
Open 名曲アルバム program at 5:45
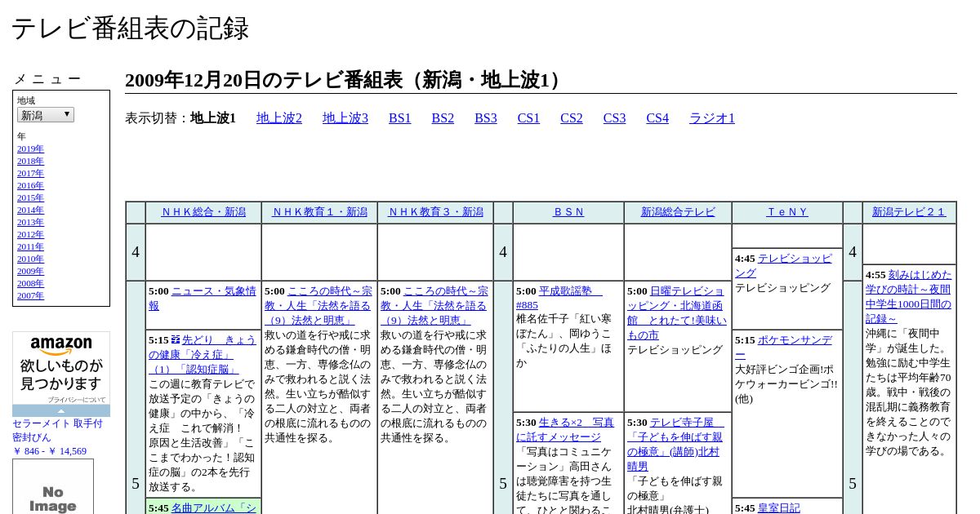coord(214,507)
